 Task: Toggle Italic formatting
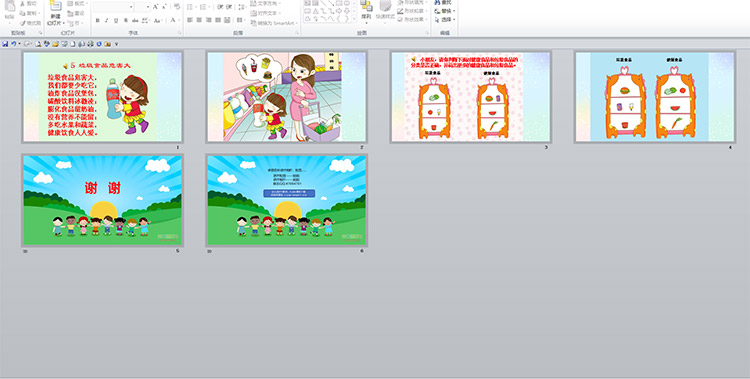coord(107,20)
